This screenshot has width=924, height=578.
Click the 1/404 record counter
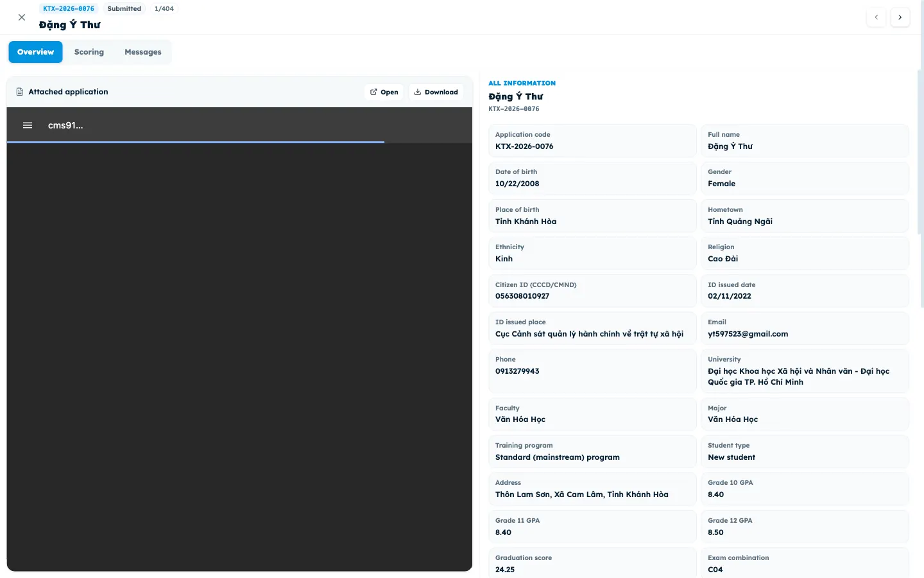(x=164, y=8)
